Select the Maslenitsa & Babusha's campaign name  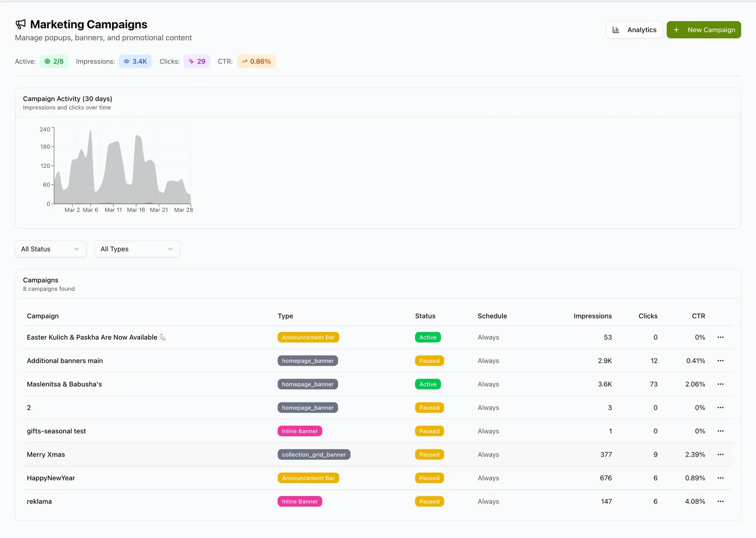click(x=64, y=384)
